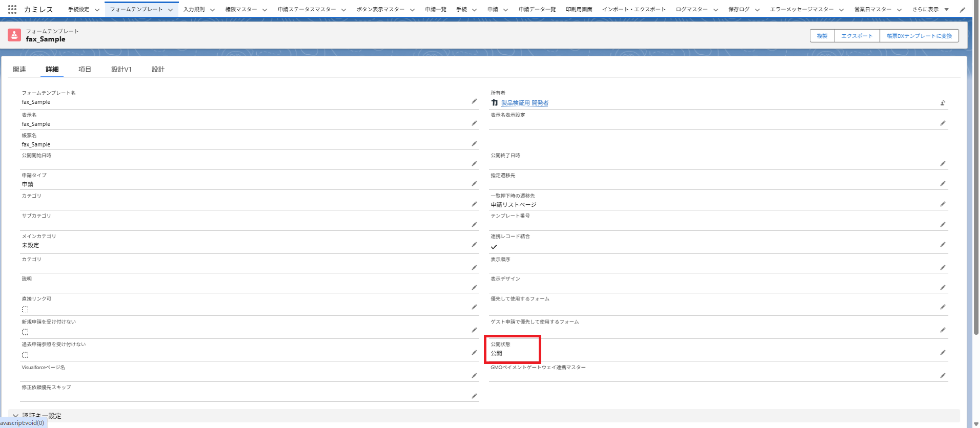Edit the 申請タイプ field via pencil icon
Image resolution: width=980 pixels, height=428 pixels.
(x=474, y=183)
